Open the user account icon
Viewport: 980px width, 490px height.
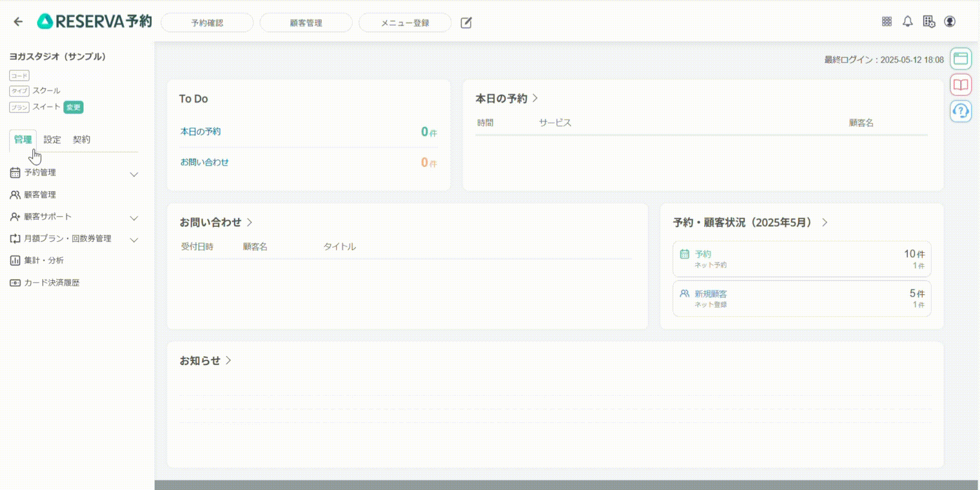(950, 21)
